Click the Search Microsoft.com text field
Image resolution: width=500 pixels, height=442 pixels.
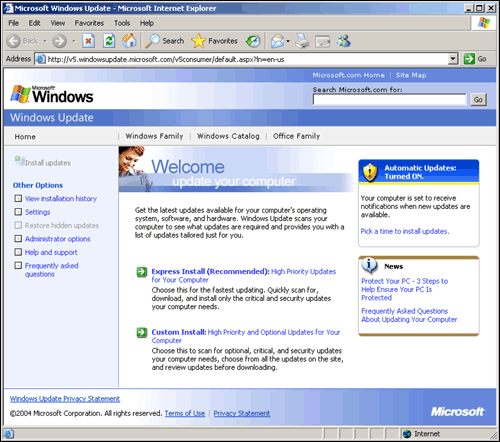[389, 99]
